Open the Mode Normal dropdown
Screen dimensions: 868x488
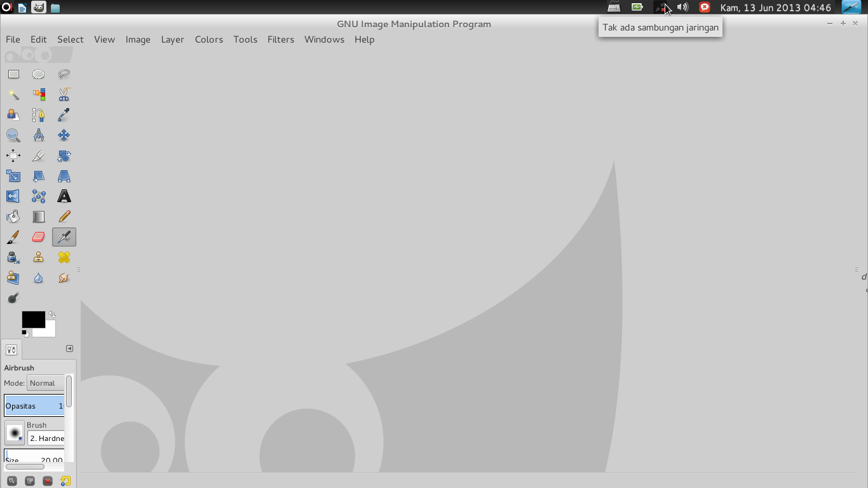(x=46, y=383)
